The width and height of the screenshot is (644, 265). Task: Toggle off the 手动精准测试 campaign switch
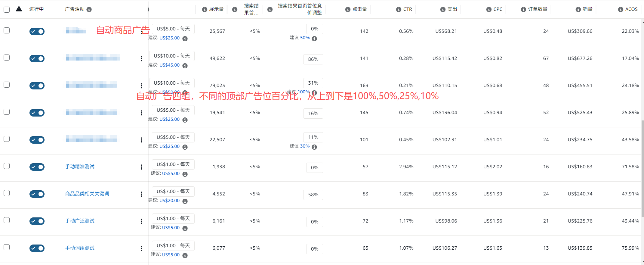[37, 167]
